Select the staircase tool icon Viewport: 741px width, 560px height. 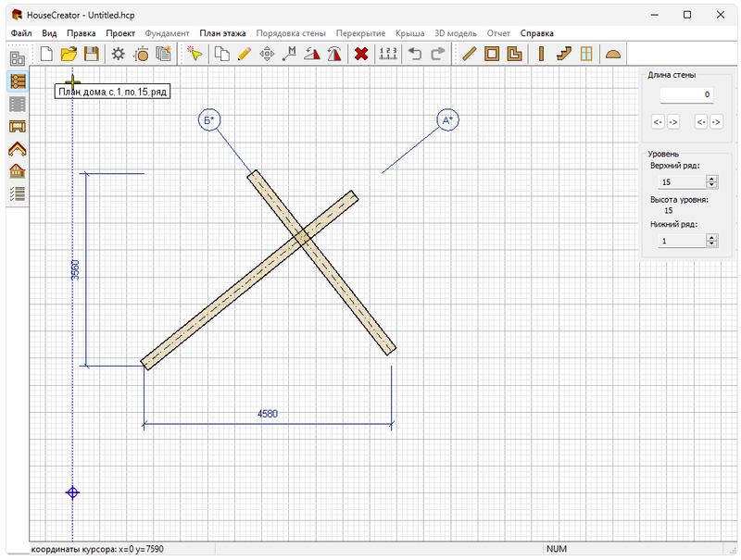pyautogui.click(x=562, y=55)
